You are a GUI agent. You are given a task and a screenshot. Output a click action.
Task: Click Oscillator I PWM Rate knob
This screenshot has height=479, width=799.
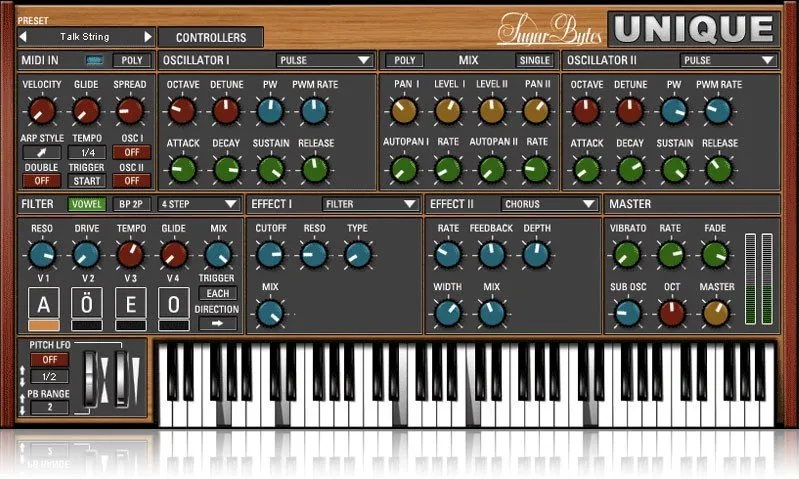click(314, 111)
